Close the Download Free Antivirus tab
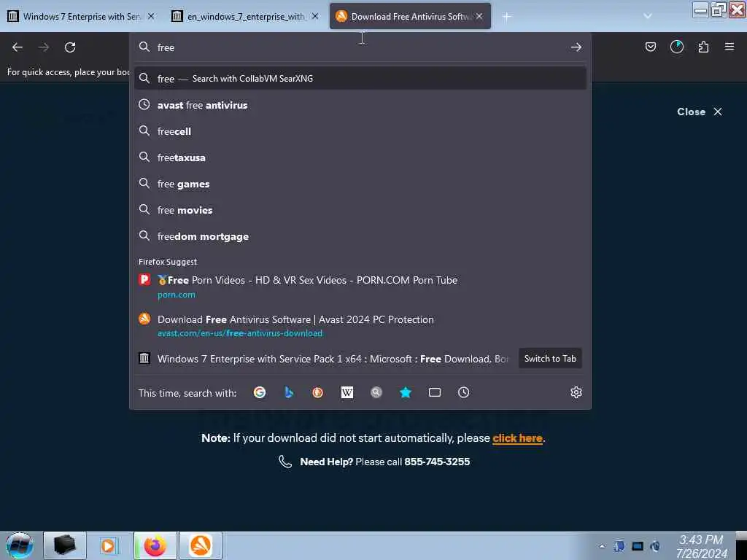 (x=479, y=16)
